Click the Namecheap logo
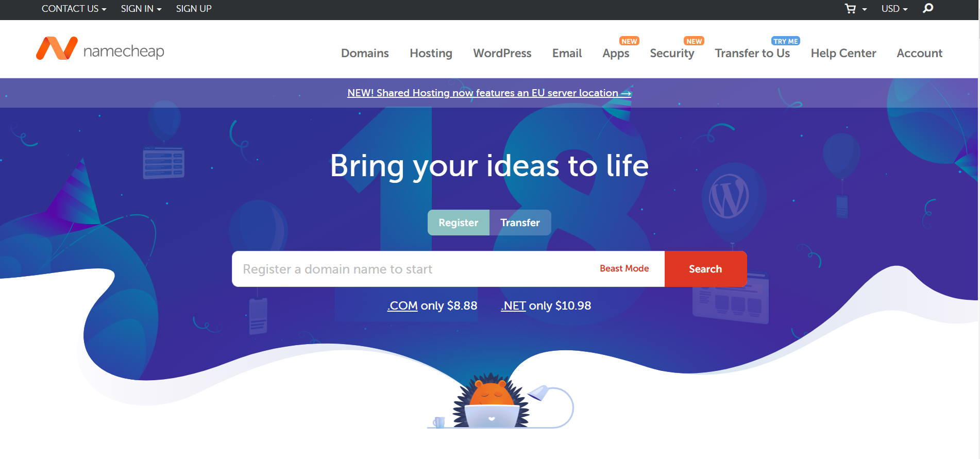 point(100,49)
